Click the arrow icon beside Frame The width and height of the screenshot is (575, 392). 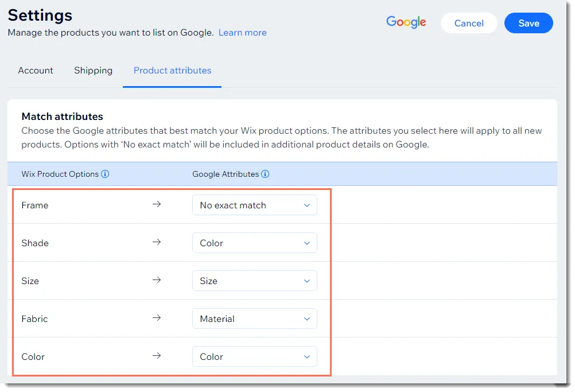click(x=157, y=204)
